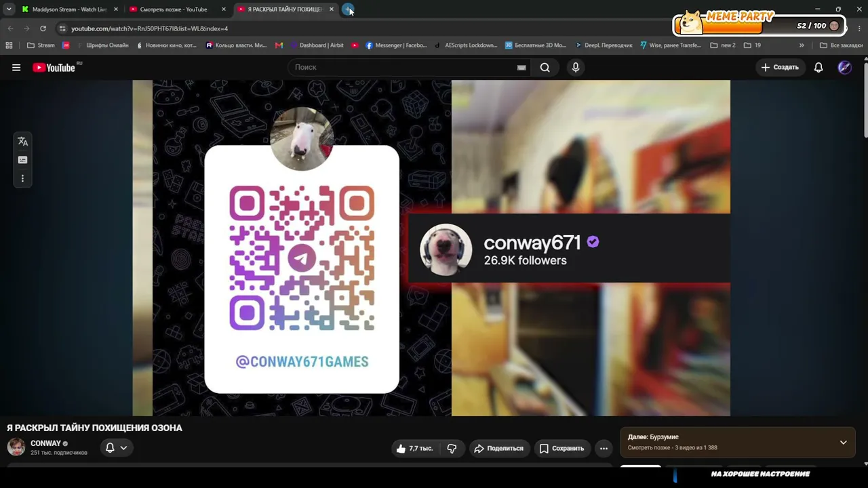Open the new 2 bookmarks folder
This screenshot has height=488, width=868.
pyautogui.click(x=723, y=45)
